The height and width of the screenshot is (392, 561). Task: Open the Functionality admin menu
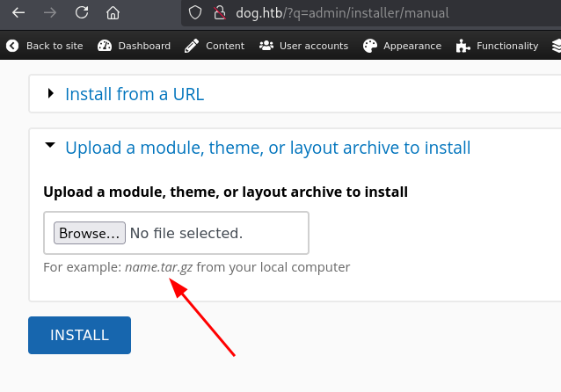coord(497,46)
